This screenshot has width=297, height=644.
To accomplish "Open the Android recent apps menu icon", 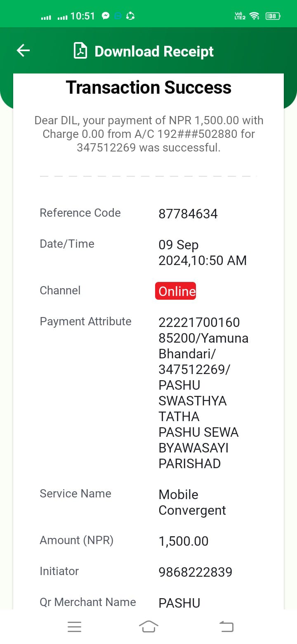I will click(74, 627).
